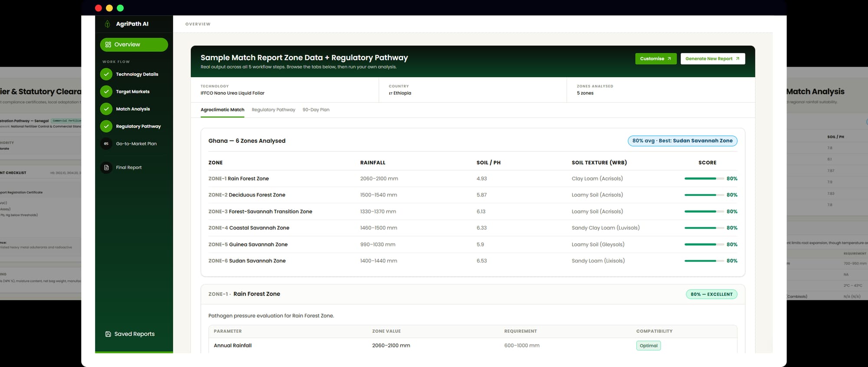Click the 5 zones analysed value
The width and height of the screenshot is (868, 367).
pos(585,93)
